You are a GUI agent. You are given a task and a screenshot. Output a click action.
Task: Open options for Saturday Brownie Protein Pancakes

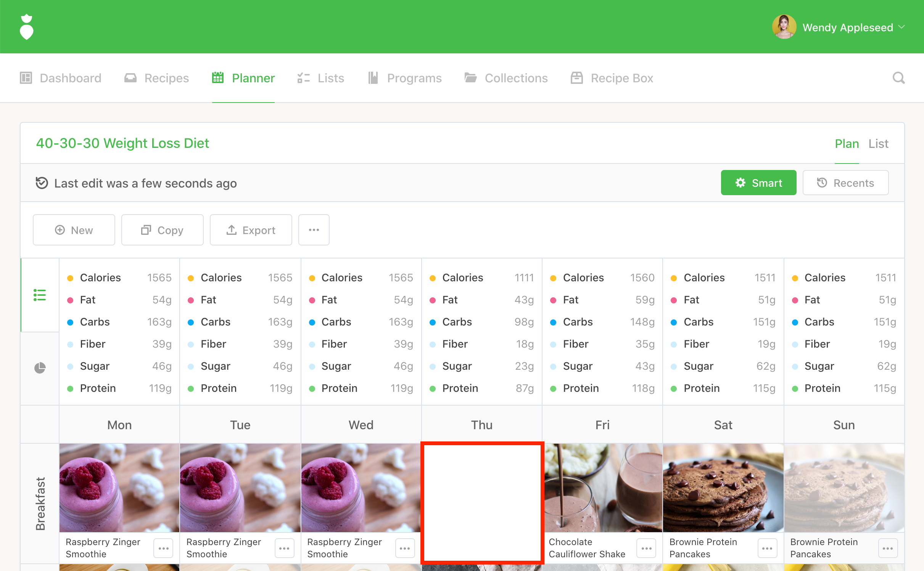pos(767,548)
